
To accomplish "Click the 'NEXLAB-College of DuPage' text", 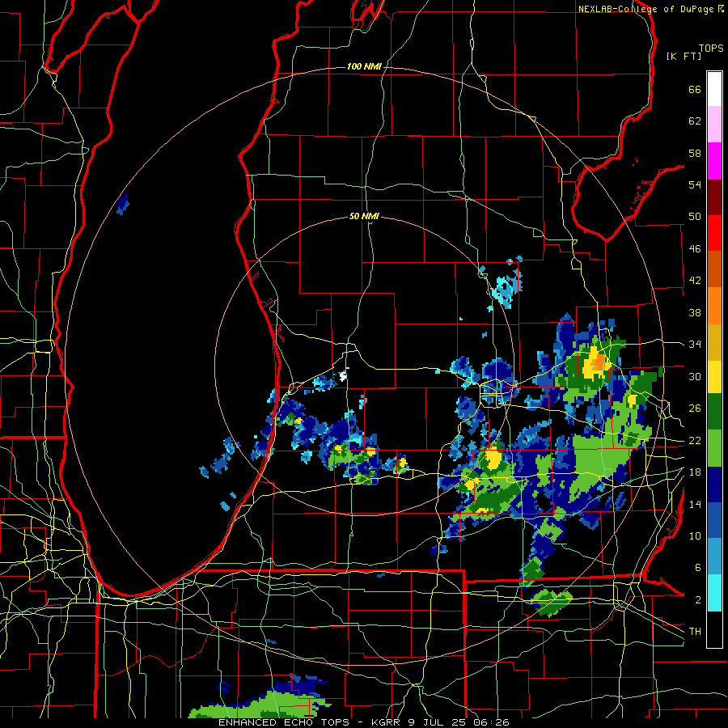I will [x=645, y=9].
